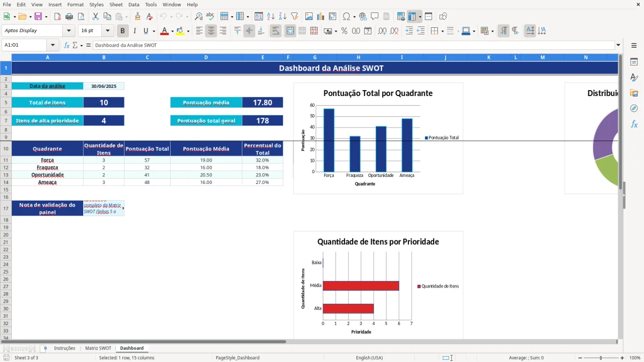Insert Image icon
This screenshot has height=362, width=644.
(309, 17)
